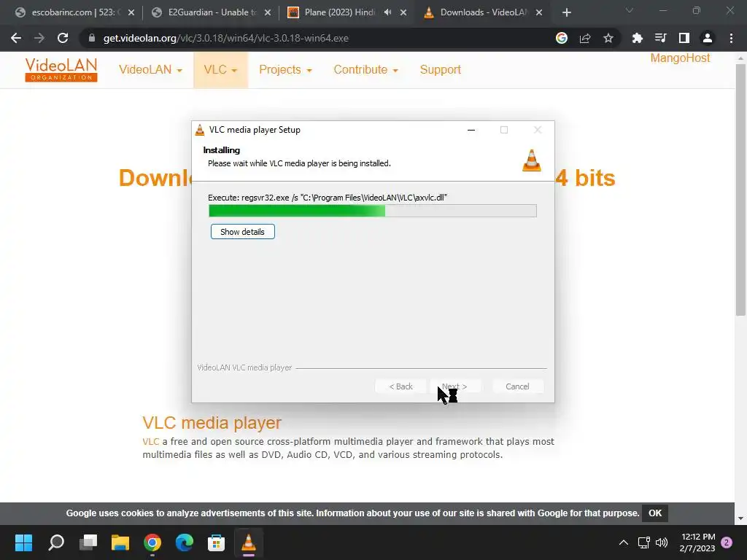Click the browser forward arrow
747x560 pixels.
point(39,38)
